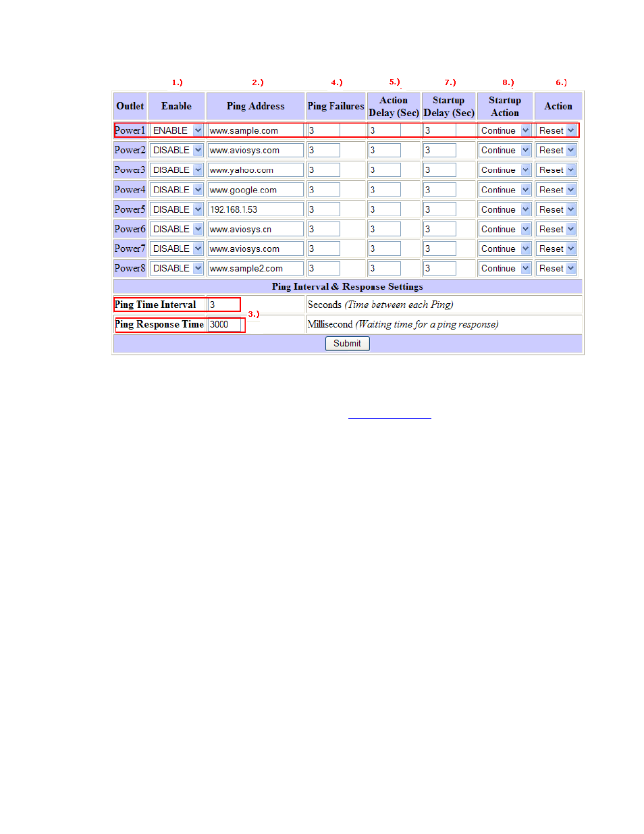Image resolution: width=644 pixels, height=834 pixels.
Task: Open the Power4 Enable dropdown
Action: (176, 190)
